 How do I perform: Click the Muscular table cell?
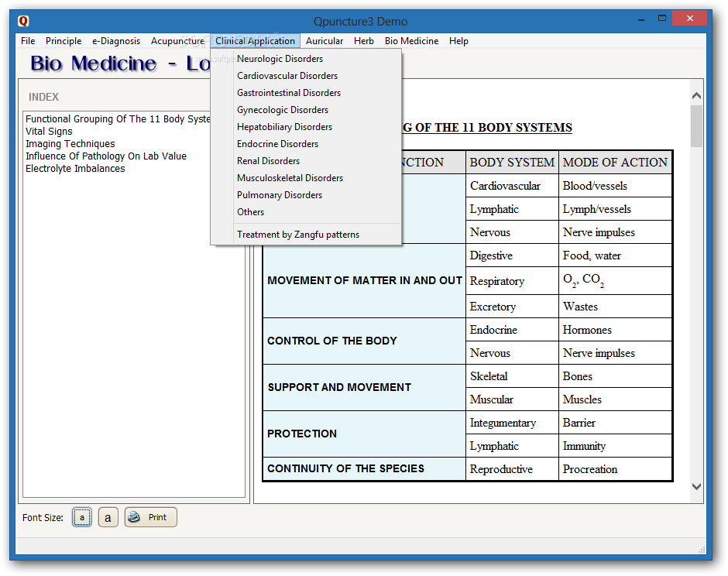click(x=512, y=399)
